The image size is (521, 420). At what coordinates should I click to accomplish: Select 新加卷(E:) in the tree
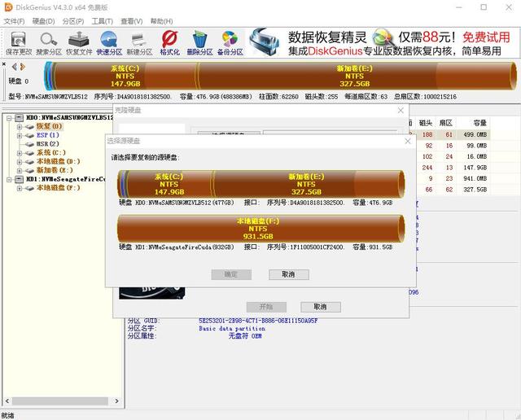point(55,170)
